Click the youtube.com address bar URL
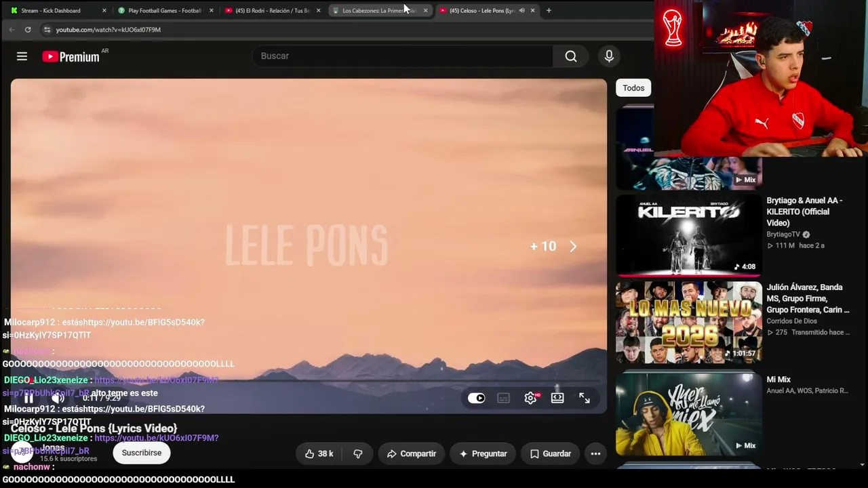This screenshot has height=488, width=868. click(108, 30)
